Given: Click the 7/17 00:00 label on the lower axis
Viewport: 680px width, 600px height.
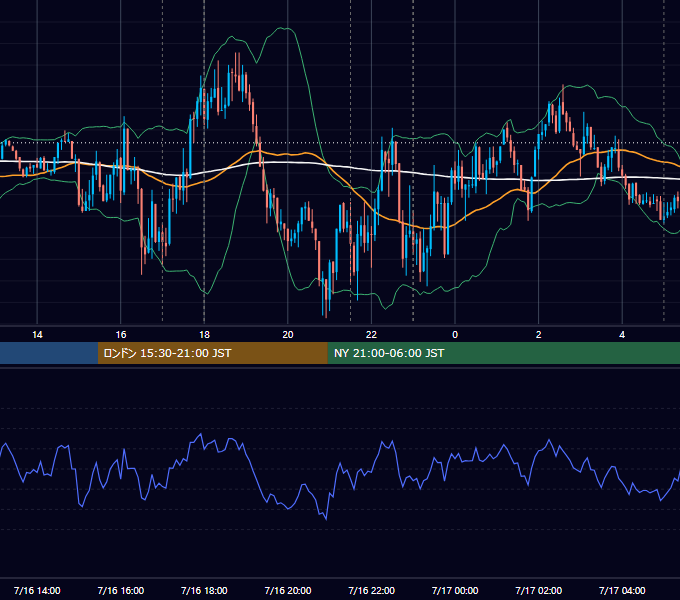Looking at the screenshot, I should pyautogui.click(x=455, y=590).
